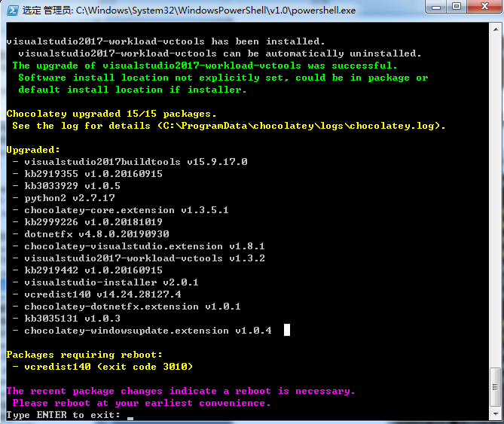Click the visualstudio2017-workload-vctools v1.3.2 line
The height and width of the screenshot is (424, 504).
(139, 258)
